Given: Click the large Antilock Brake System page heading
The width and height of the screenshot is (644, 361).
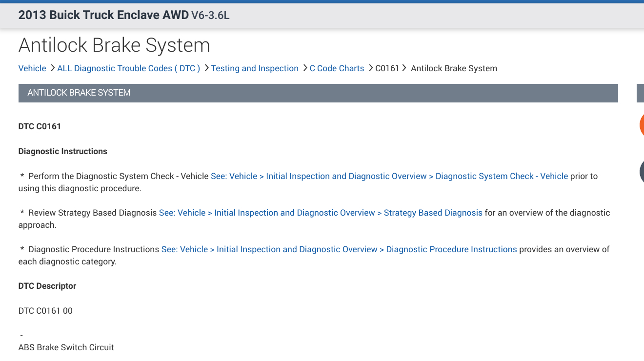Looking at the screenshot, I should click(114, 45).
